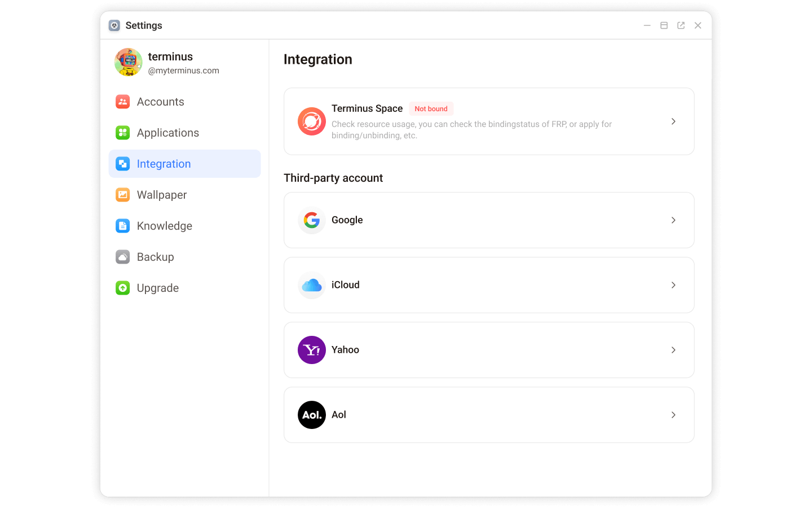Open the Backup menu label
This screenshot has width=812, height=508.
[156, 257]
